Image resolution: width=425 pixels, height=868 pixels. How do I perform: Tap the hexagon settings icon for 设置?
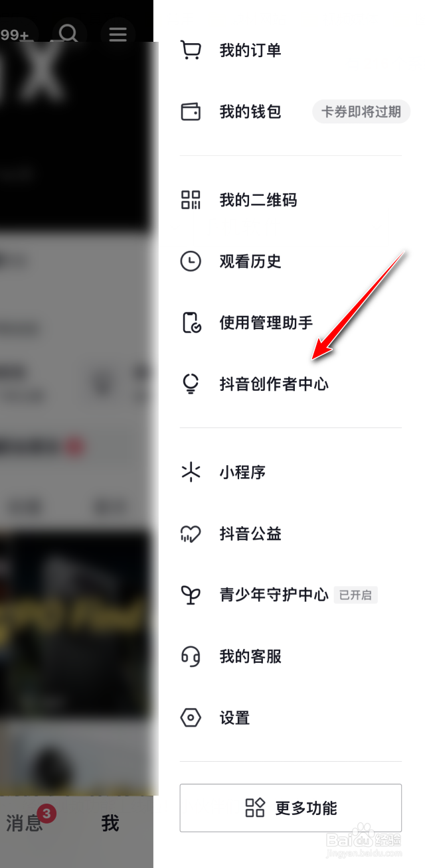[x=191, y=717]
